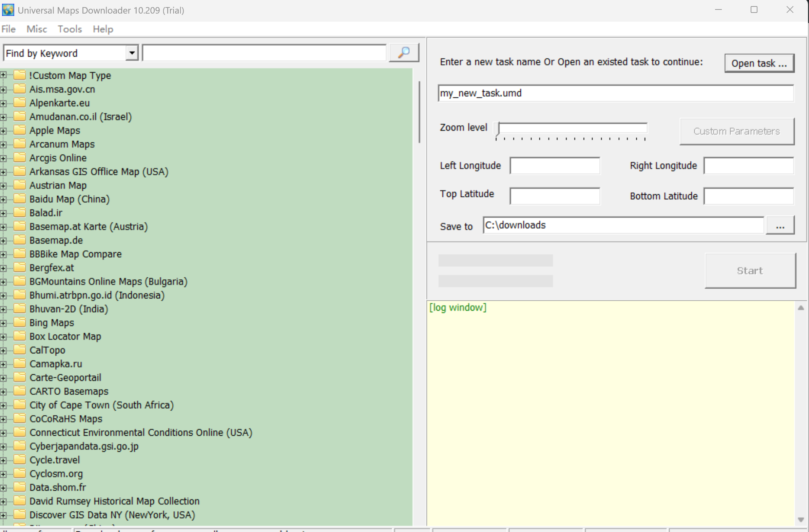Viewport: 809px width, 532px height.
Task: Click the Zoom level slider thumb
Action: [497, 129]
